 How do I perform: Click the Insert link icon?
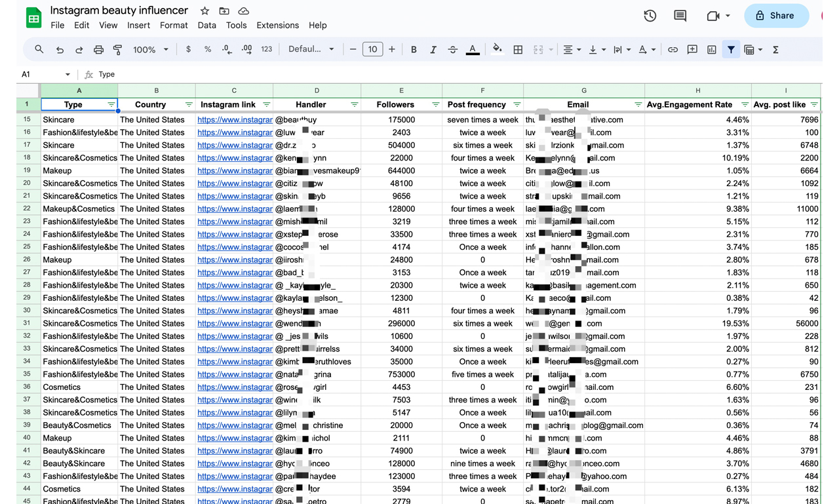[x=673, y=50]
